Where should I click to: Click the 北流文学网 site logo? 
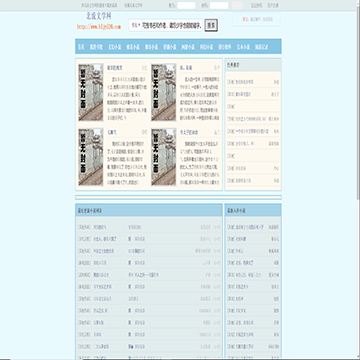point(99,16)
